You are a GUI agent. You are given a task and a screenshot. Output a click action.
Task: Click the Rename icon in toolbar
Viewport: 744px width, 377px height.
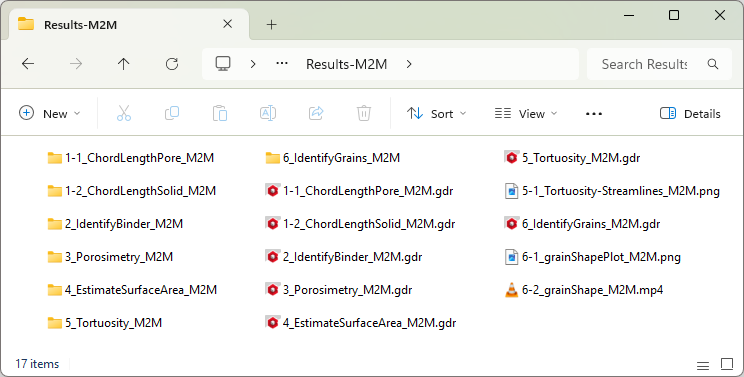[x=268, y=113]
